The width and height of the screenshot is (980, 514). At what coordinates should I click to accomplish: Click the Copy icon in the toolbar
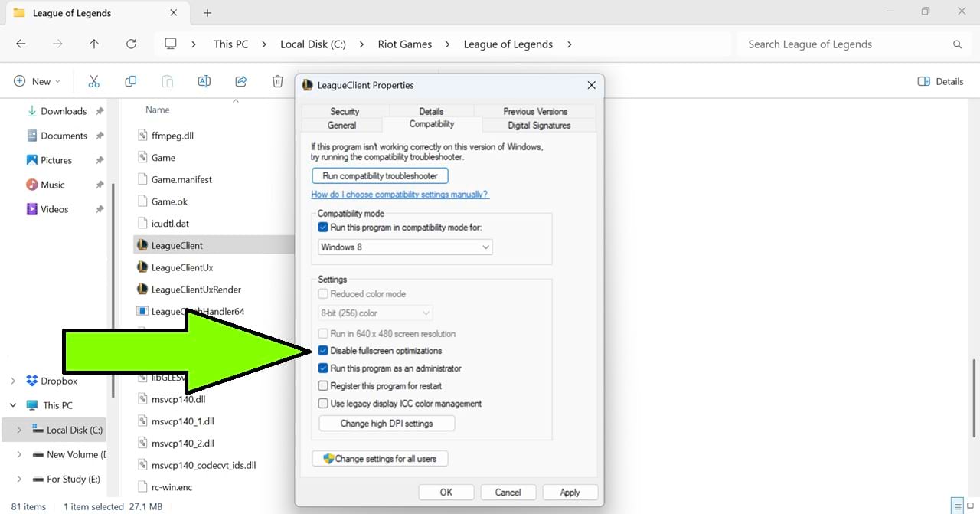click(131, 81)
